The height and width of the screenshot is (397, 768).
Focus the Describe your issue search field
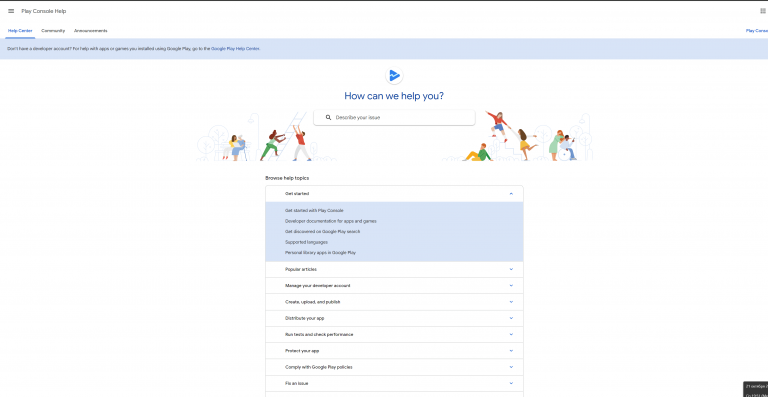394,117
